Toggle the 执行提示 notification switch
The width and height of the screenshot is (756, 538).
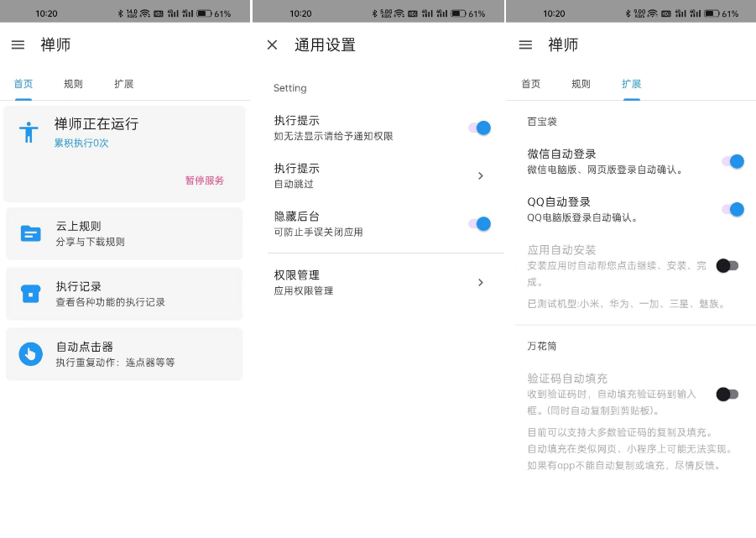pos(480,128)
